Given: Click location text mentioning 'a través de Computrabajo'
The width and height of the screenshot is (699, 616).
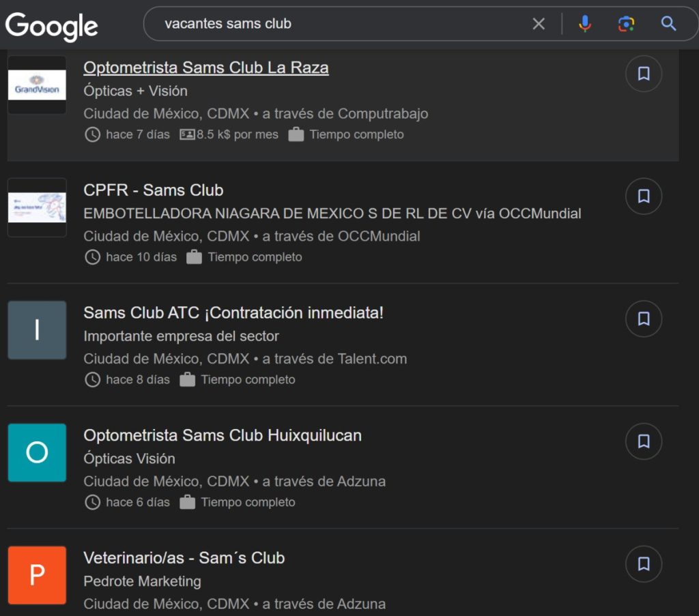Looking at the screenshot, I should click(x=256, y=113).
